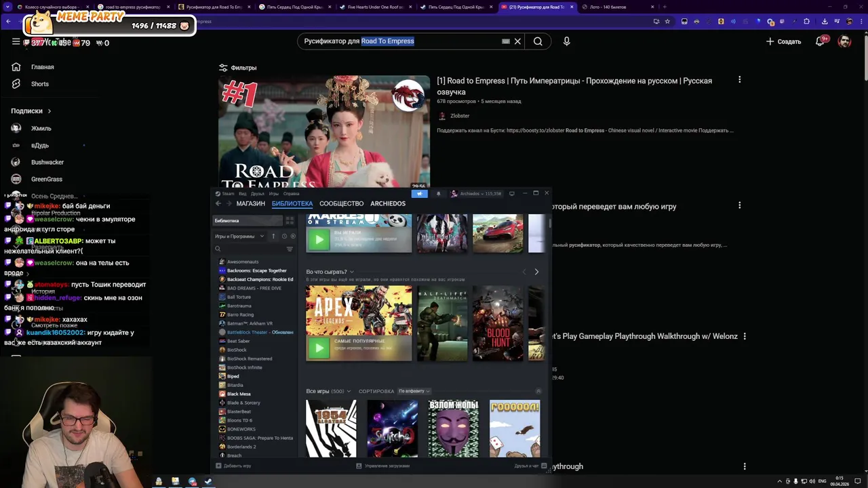Toggle ready-to-play filter in Steam library
Screen dimensions: 868x488
[x=293, y=237]
